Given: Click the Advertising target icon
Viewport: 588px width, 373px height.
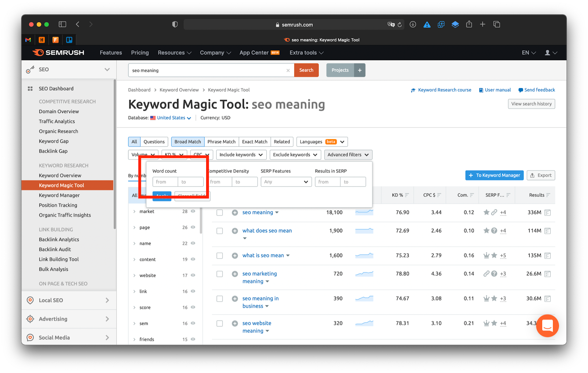Looking at the screenshot, I should (x=31, y=319).
